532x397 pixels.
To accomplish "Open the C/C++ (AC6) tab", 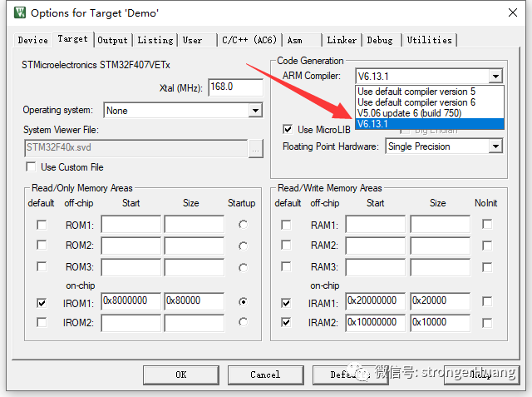I will click(249, 40).
